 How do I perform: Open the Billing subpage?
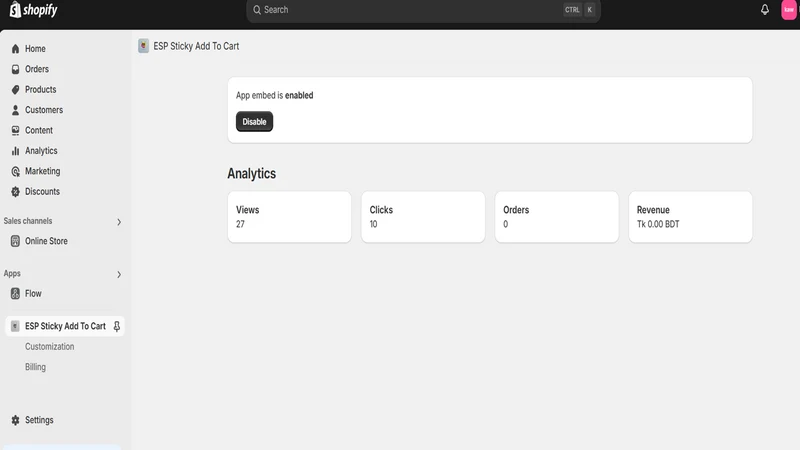(x=35, y=367)
